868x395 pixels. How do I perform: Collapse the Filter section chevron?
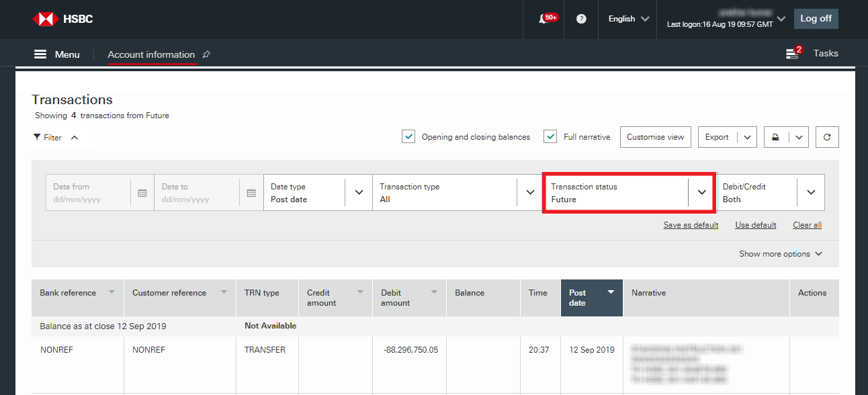pyautogui.click(x=75, y=137)
